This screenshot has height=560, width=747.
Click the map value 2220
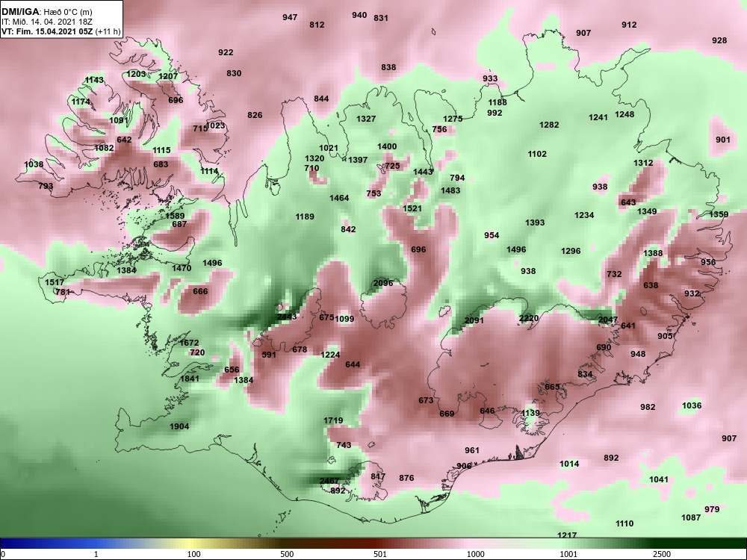tap(529, 319)
